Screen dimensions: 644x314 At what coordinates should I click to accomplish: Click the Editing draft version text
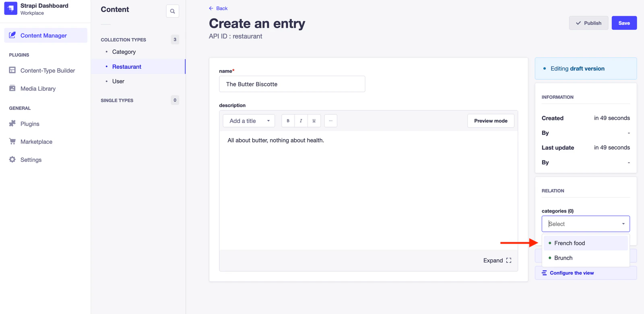pos(578,69)
